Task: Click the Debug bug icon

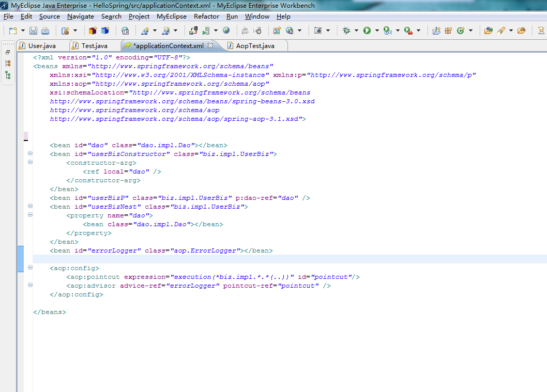Action: (x=346, y=30)
